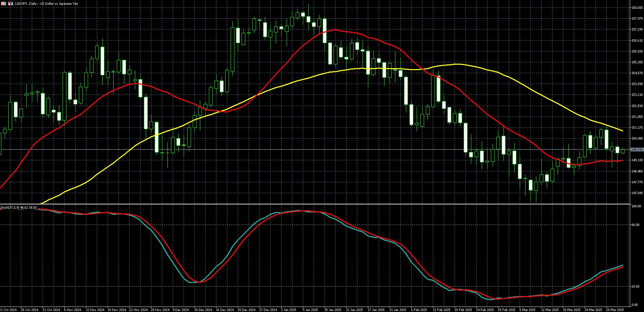Click the 158.650 label on the price axis
644x312 pixels.
click(637, 8)
